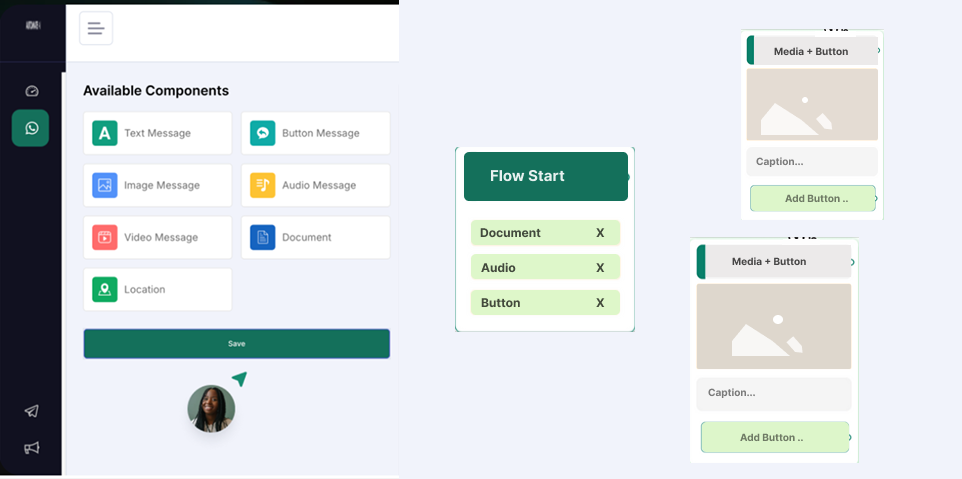This screenshot has height=479, width=962.
Task: Remove Document from Flow Start list
Action: (600, 233)
